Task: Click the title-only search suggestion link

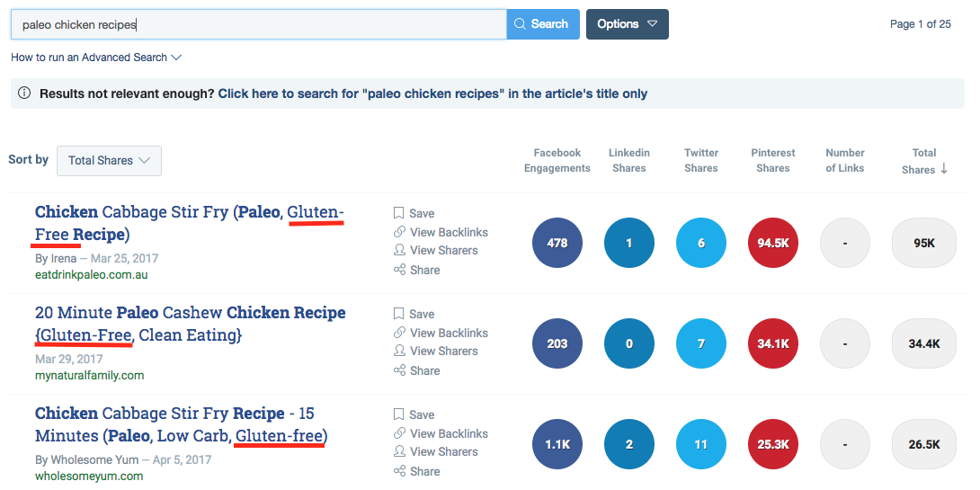Action: point(432,94)
